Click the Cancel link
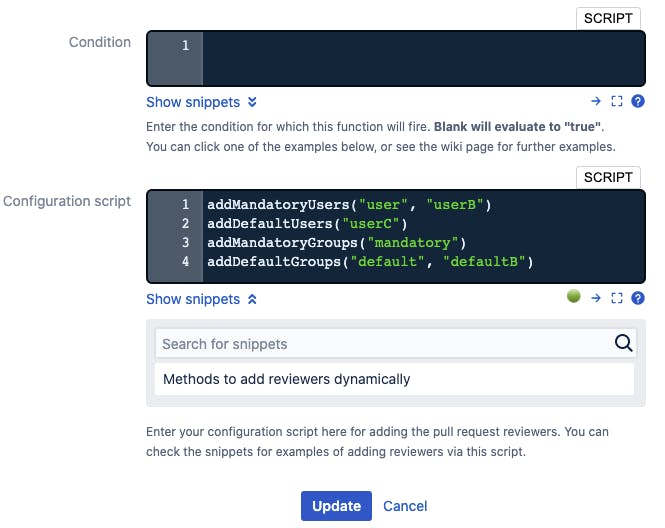The height and width of the screenshot is (528, 665). click(x=405, y=506)
